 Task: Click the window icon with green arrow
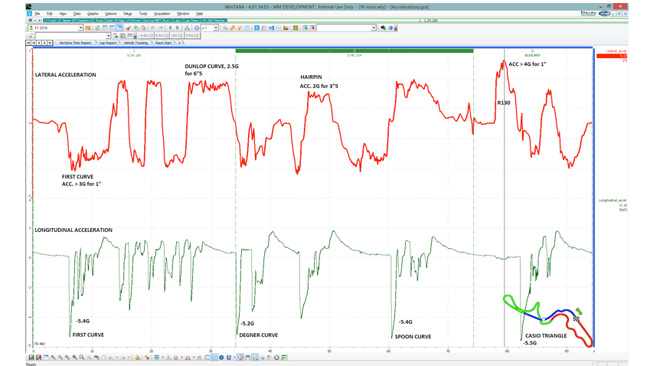point(305,28)
